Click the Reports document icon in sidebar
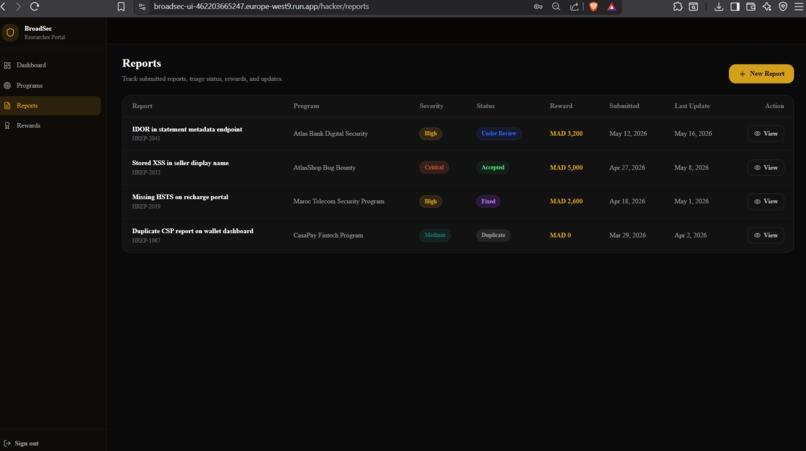The height and width of the screenshot is (451, 806). coord(7,105)
